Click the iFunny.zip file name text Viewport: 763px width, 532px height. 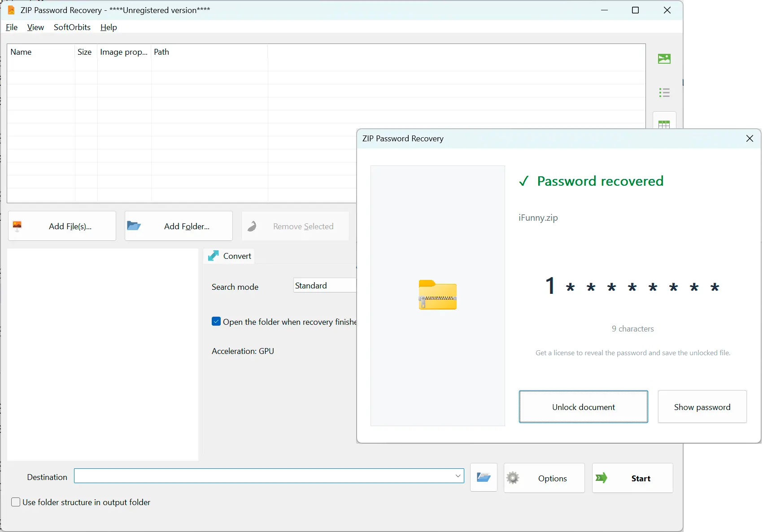pos(538,218)
